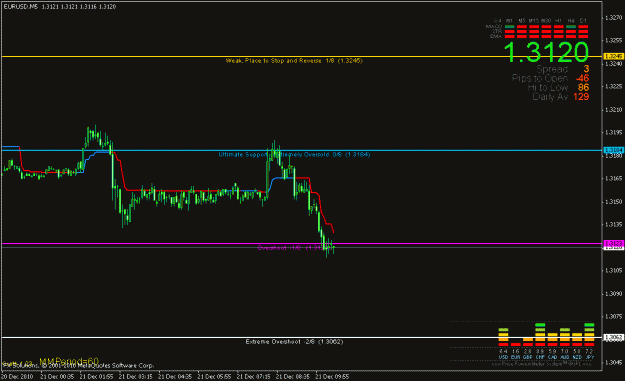Viewport: 625px width, 381px height.
Task: Click the JPY label in currency power meter
Action: (x=589, y=357)
